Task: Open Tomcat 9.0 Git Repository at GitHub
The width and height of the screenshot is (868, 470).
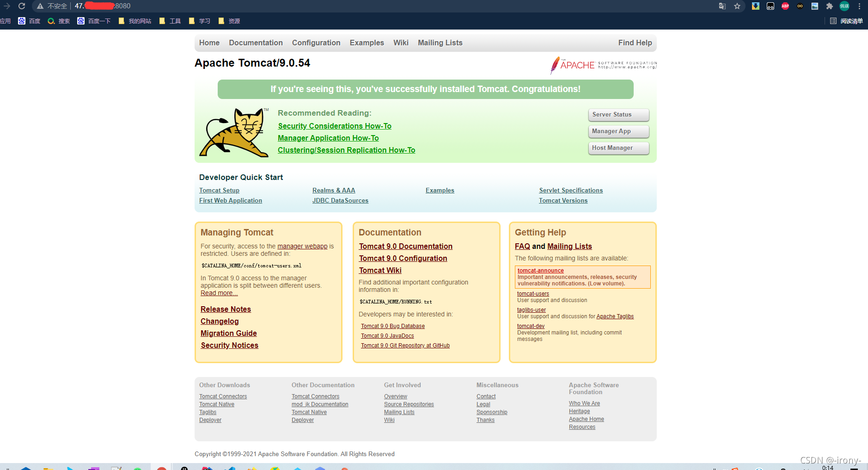Action: pos(405,346)
